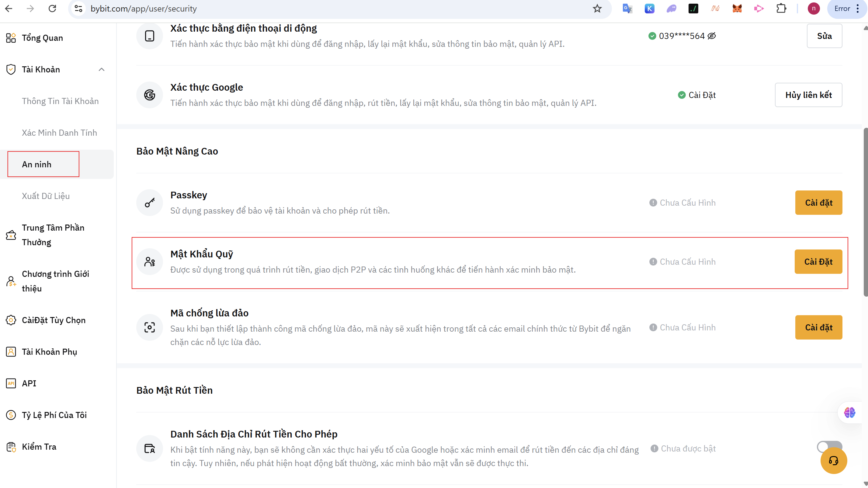868x488 pixels.
Task: Click Hủy liên kết button for Google
Action: (x=808, y=95)
